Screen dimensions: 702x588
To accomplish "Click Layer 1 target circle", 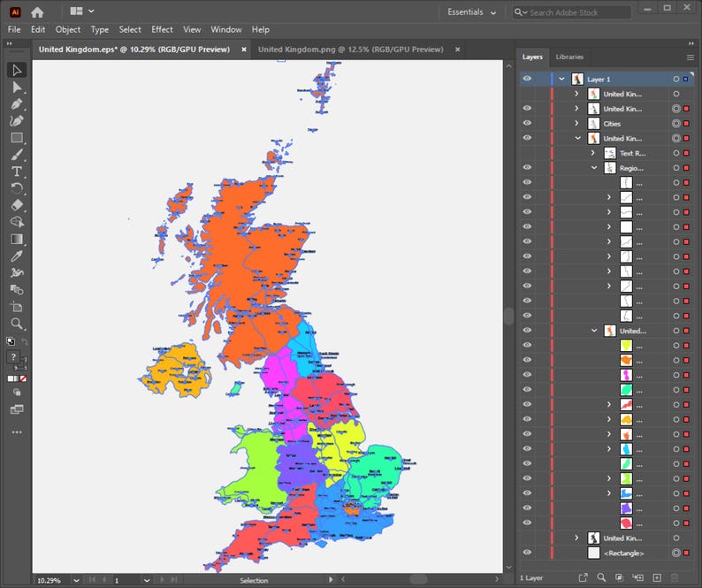I will 676,79.
